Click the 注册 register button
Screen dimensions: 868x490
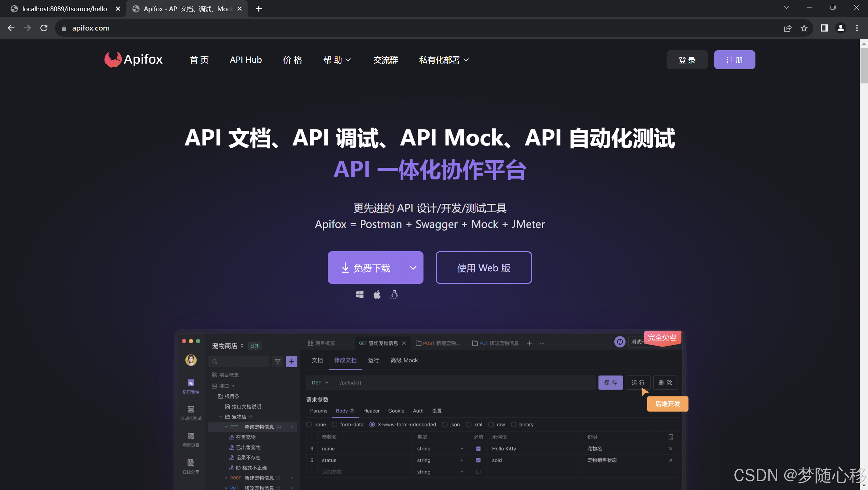[x=734, y=60]
